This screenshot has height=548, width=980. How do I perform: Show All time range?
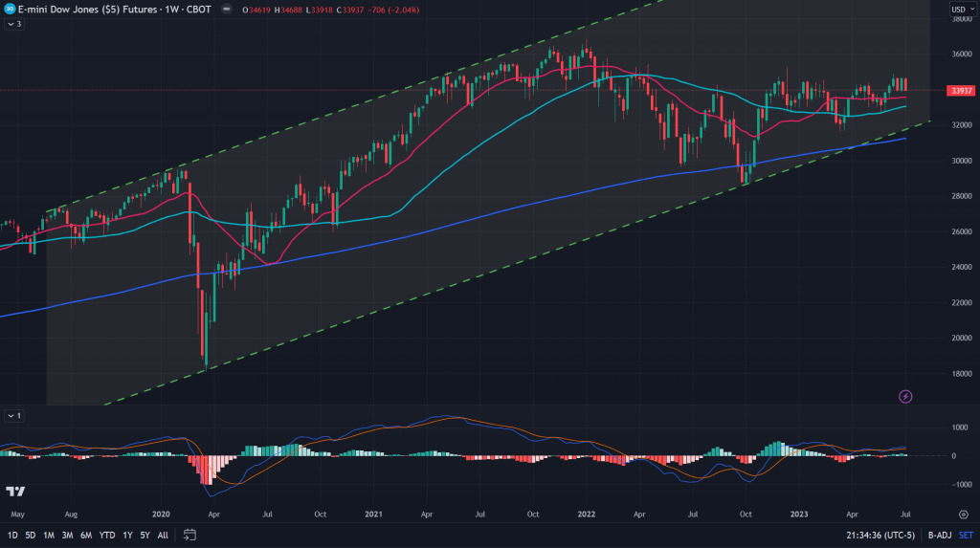point(163,536)
